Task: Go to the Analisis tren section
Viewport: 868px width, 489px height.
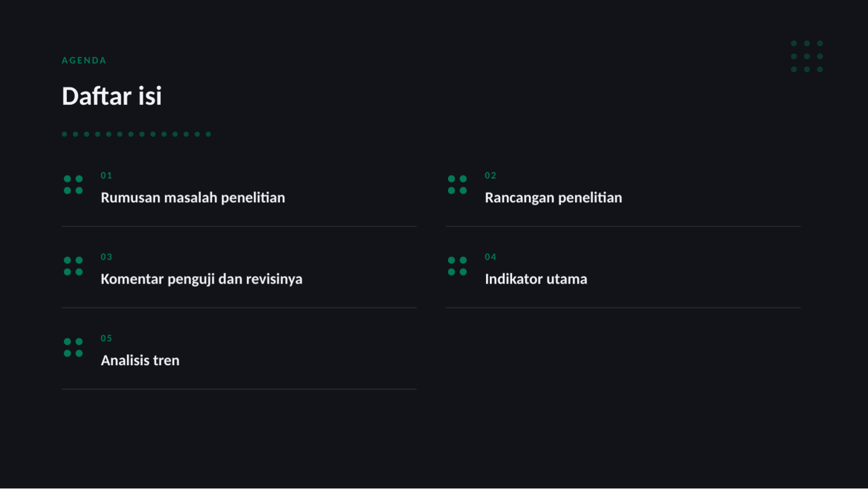Action: point(140,360)
